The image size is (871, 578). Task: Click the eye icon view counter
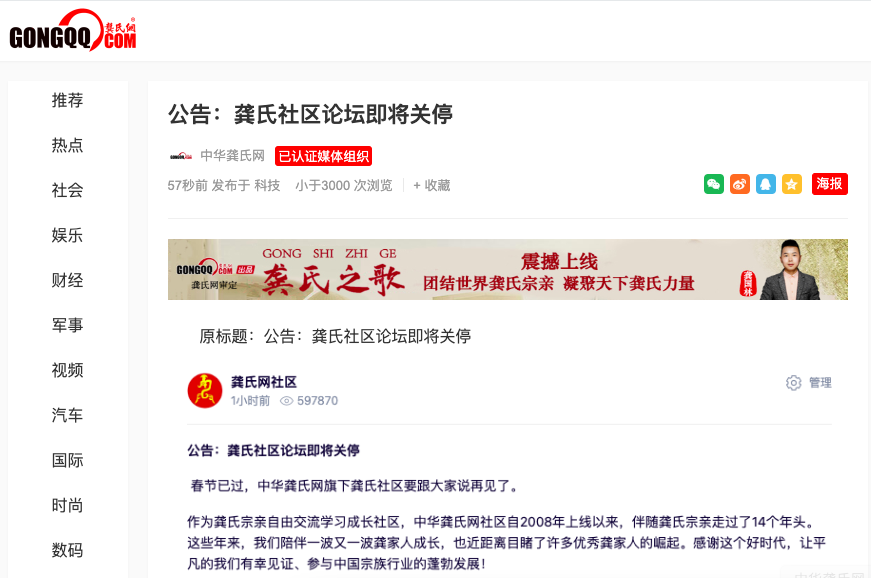286,401
